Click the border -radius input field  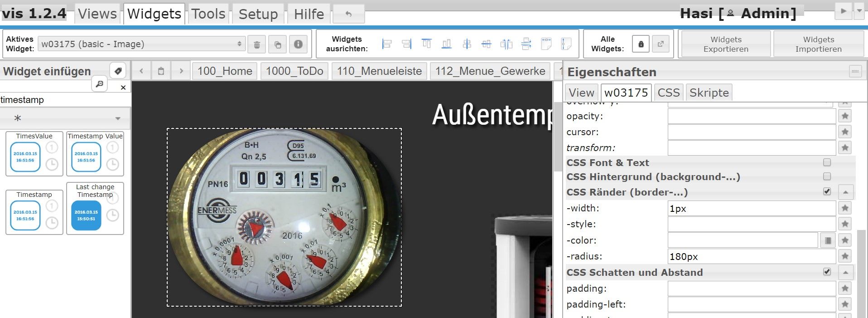pyautogui.click(x=751, y=256)
